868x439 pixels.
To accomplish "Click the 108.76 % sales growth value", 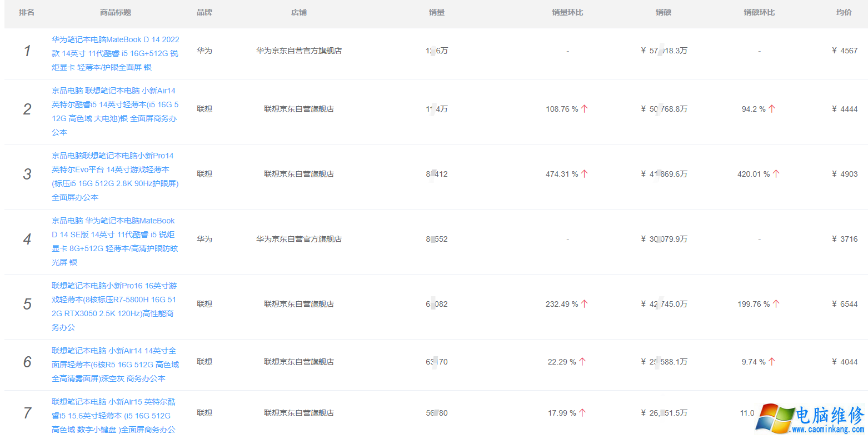I will 562,109.
